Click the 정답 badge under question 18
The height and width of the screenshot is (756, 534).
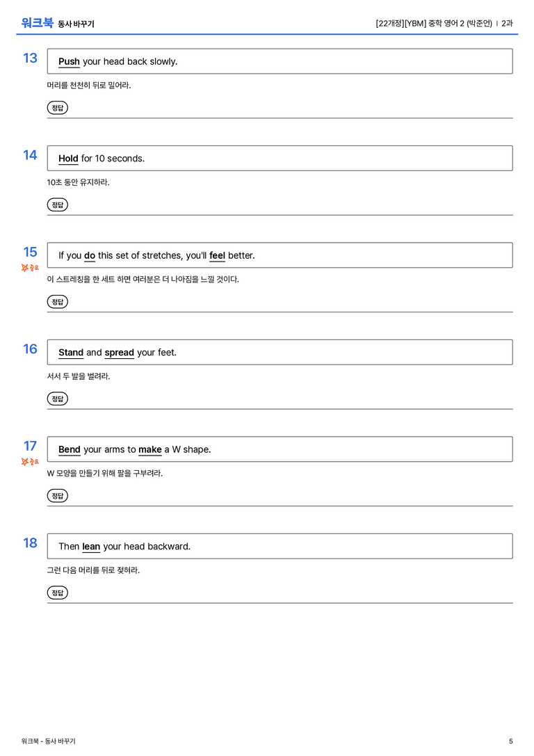pyautogui.click(x=57, y=592)
